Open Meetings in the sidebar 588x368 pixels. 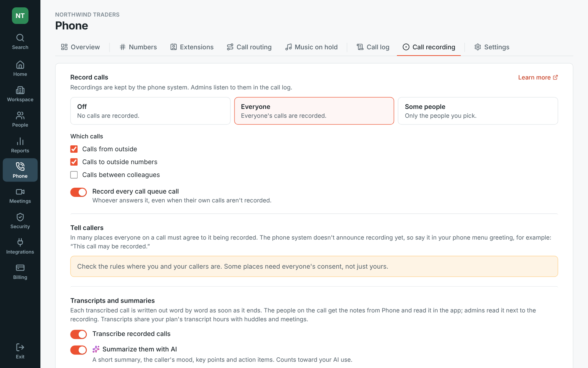20,196
